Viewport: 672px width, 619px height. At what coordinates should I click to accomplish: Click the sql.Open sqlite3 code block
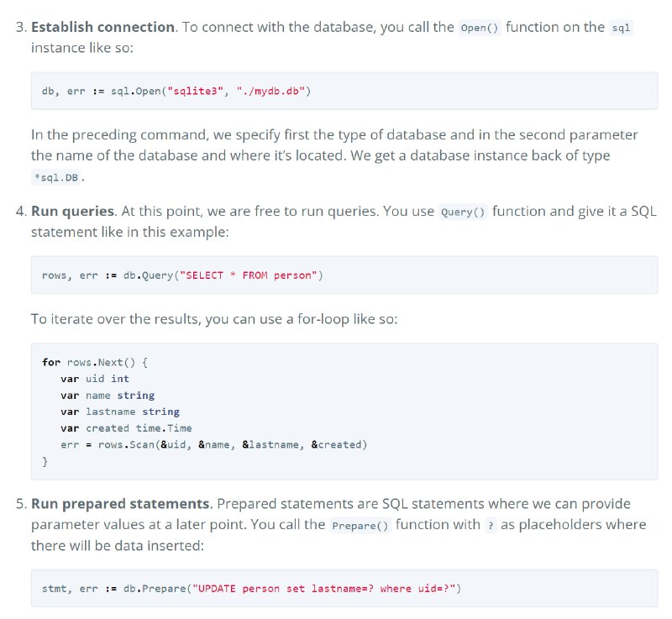(x=344, y=91)
